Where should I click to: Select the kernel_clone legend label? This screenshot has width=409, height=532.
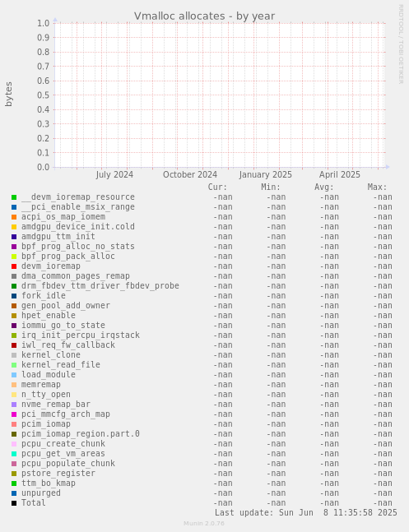coord(51,355)
